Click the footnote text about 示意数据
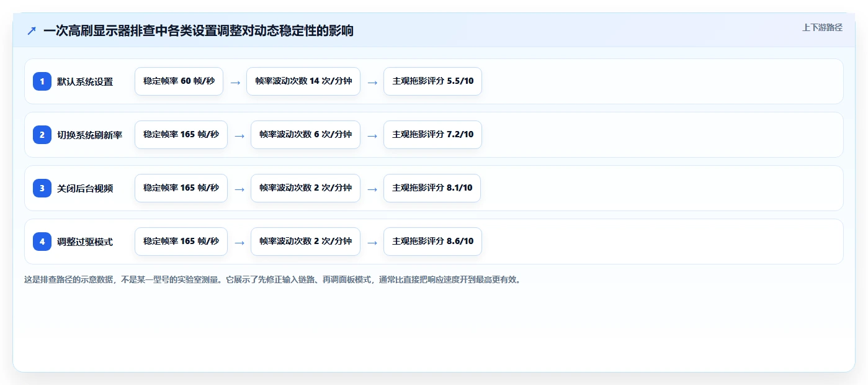Image resolution: width=868 pixels, height=385 pixels. point(273,279)
